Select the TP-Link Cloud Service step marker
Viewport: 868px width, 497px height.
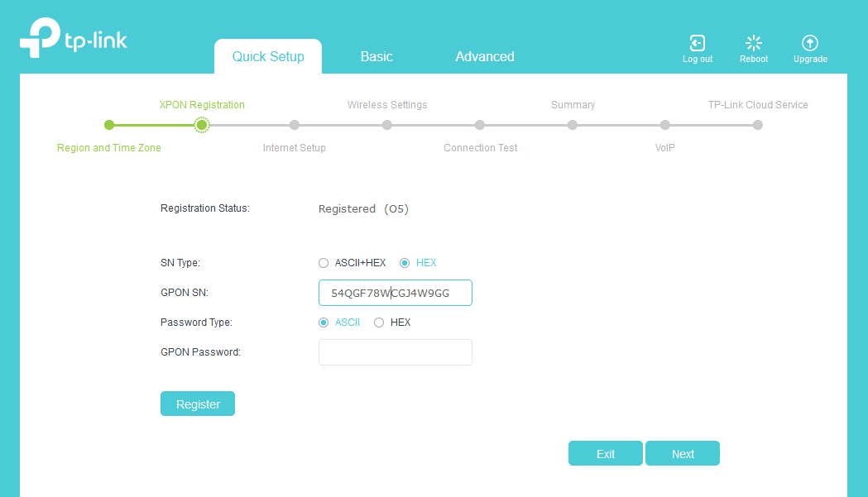click(758, 125)
